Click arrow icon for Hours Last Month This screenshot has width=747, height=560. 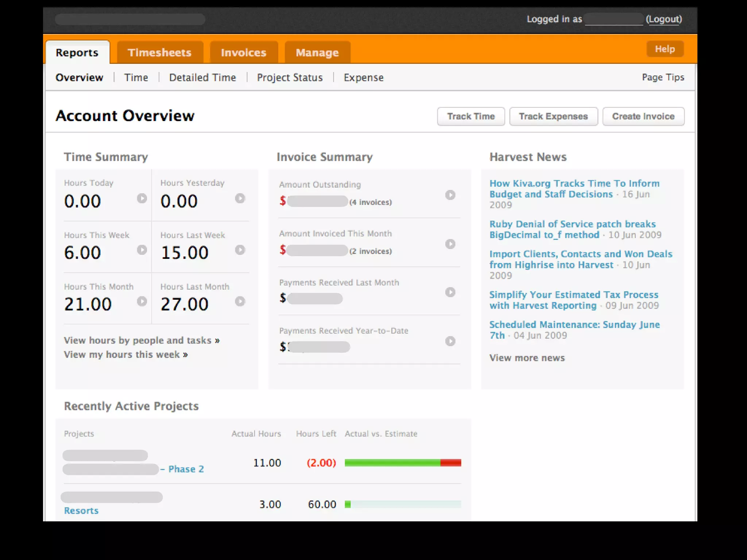[240, 302]
